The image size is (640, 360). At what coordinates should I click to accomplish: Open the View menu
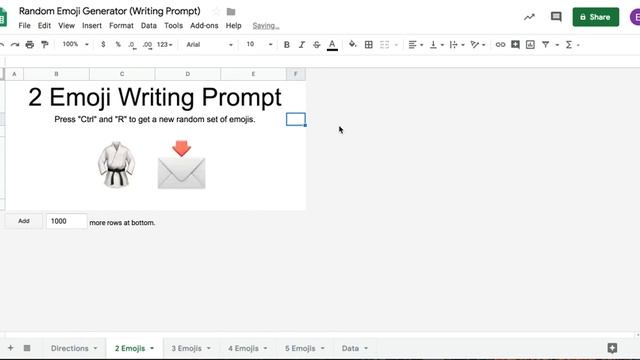(66, 25)
